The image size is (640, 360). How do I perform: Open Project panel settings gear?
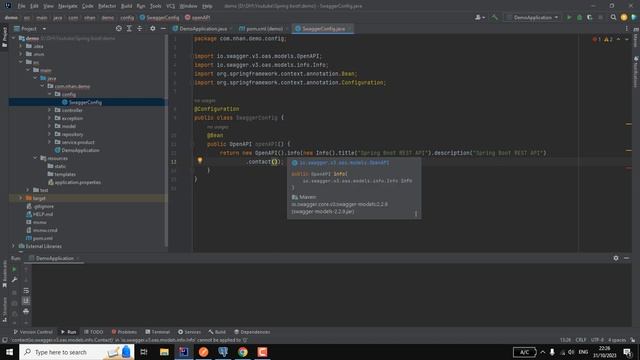click(x=153, y=29)
